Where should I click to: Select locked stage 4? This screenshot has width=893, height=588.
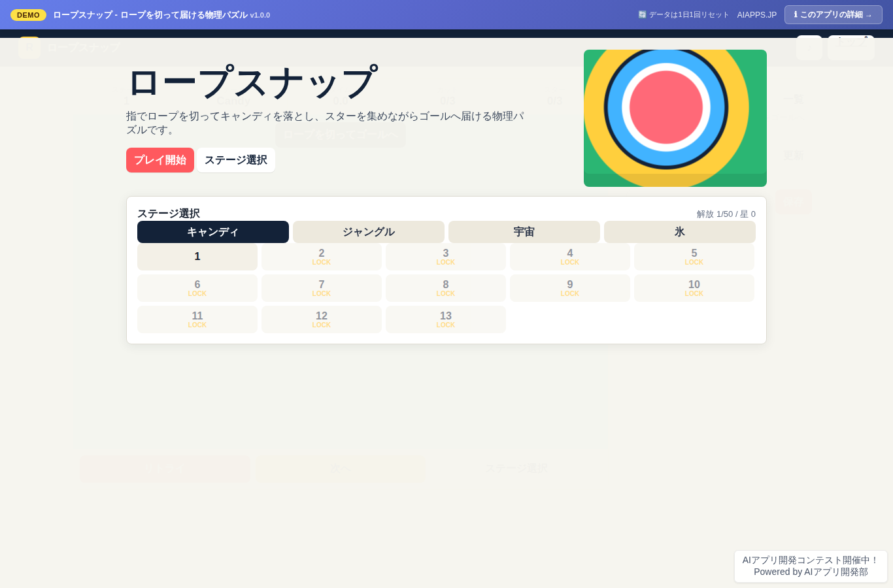tap(570, 257)
